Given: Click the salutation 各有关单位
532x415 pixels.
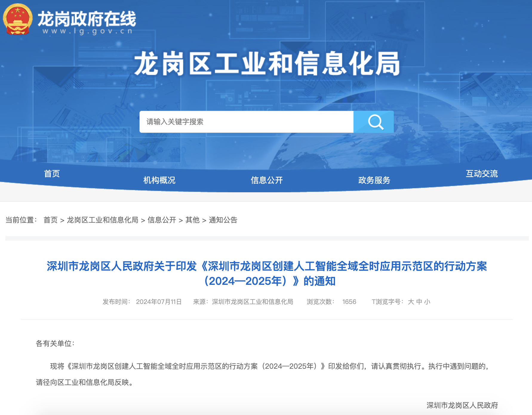Looking at the screenshot, I should [x=55, y=344].
